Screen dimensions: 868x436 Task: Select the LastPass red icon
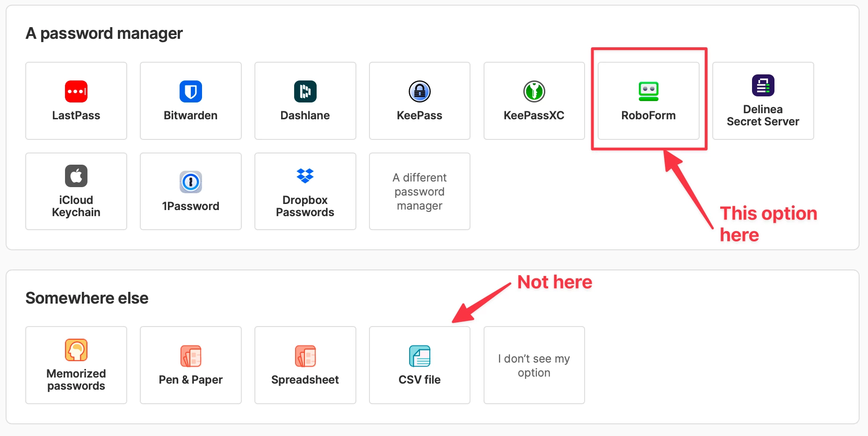click(76, 91)
